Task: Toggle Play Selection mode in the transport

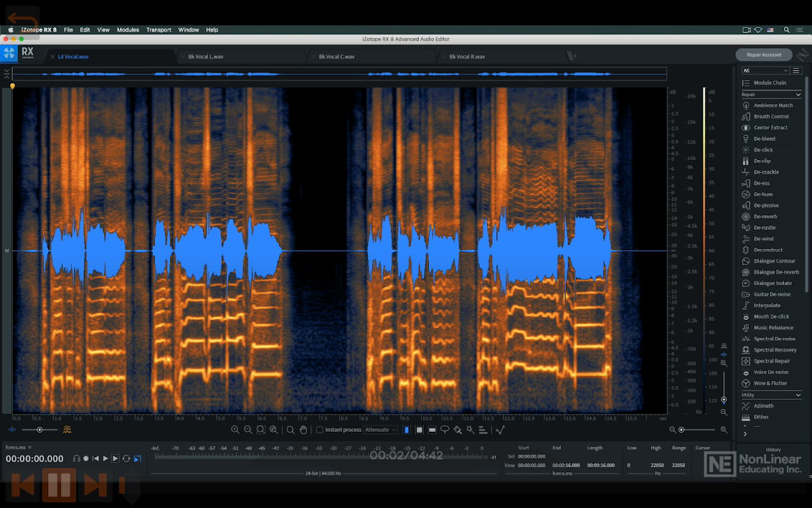Action: click(x=115, y=458)
